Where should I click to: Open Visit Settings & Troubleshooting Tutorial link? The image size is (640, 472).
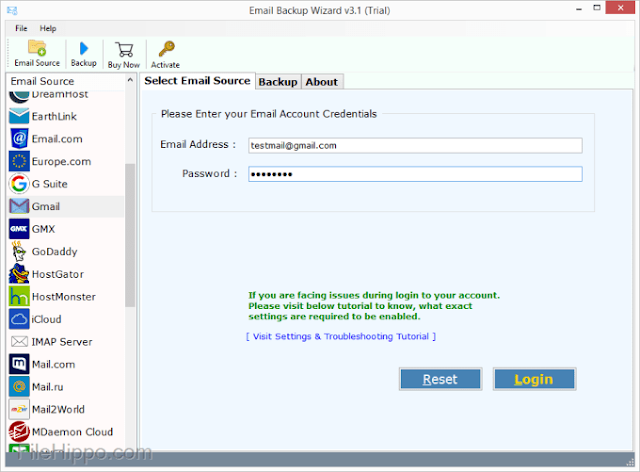click(341, 336)
